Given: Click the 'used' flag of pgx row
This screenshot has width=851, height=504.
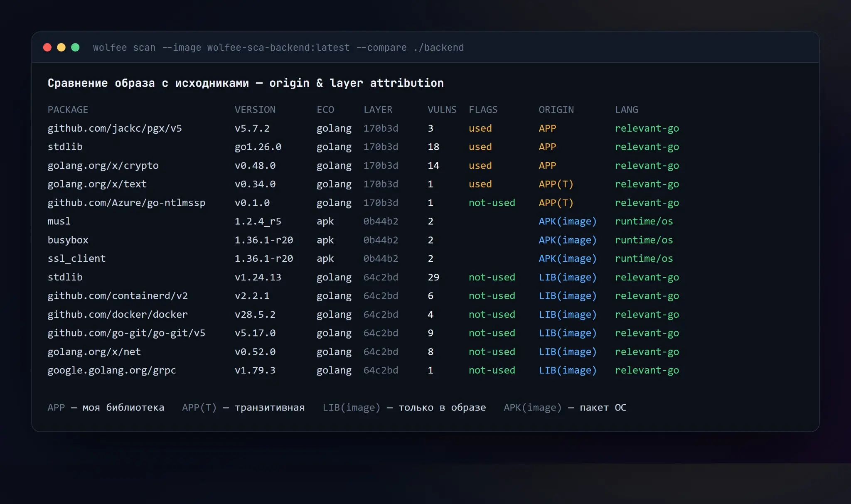Looking at the screenshot, I should pyautogui.click(x=480, y=128).
